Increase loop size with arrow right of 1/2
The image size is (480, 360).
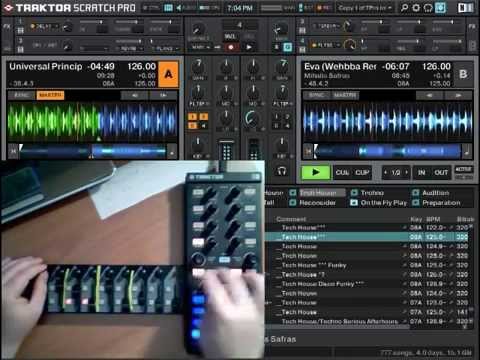pos(406,172)
